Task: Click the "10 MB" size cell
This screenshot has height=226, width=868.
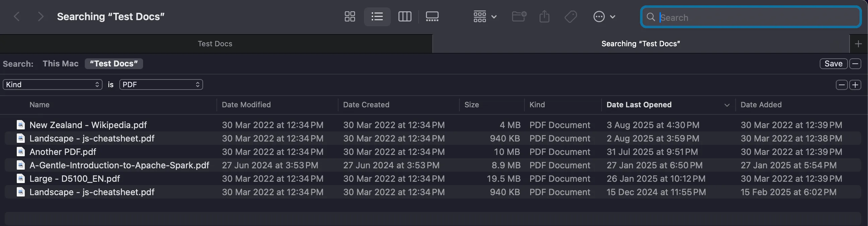Action: point(507,152)
